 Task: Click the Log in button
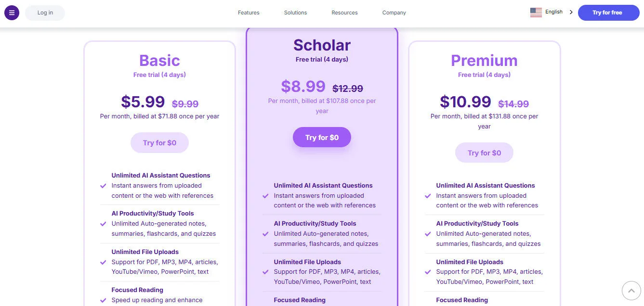coord(45,13)
